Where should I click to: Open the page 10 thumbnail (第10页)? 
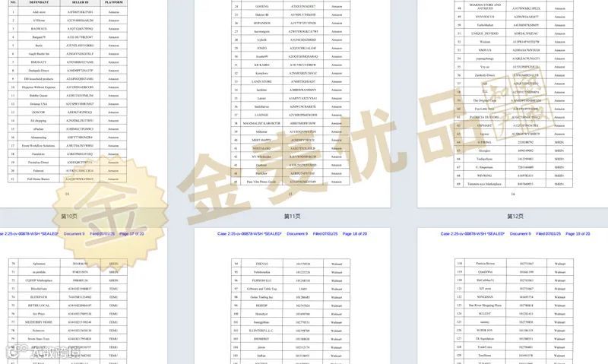point(84,103)
